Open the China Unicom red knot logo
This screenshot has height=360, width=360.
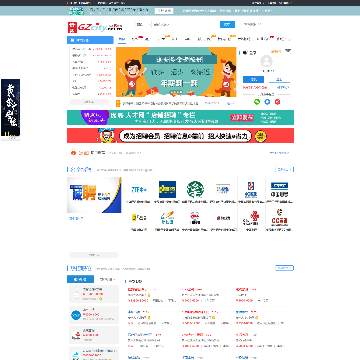(251, 218)
